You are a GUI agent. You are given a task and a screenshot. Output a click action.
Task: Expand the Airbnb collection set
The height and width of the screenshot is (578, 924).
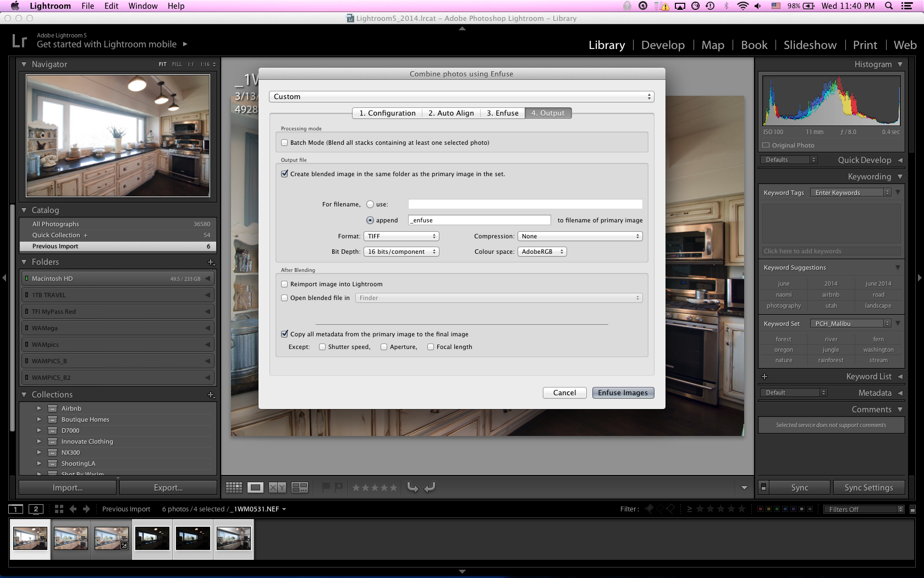[39, 408]
